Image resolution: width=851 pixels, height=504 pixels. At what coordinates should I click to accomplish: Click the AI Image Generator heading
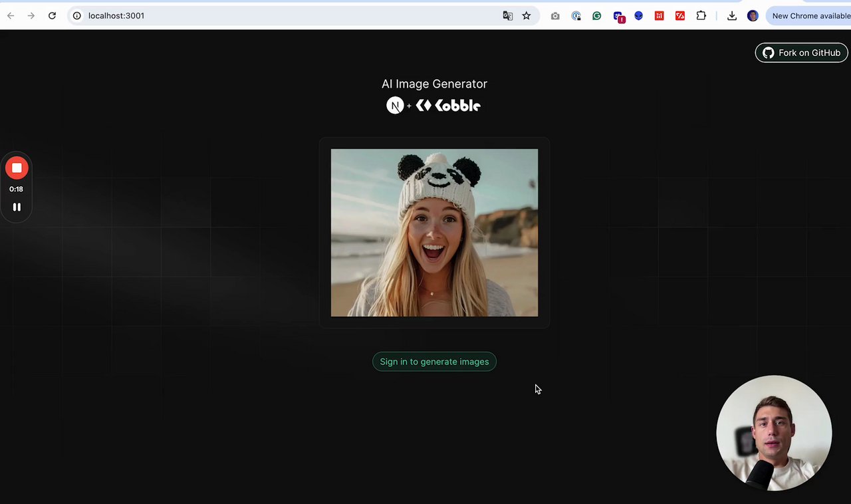pyautogui.click(x=434, y=84)
